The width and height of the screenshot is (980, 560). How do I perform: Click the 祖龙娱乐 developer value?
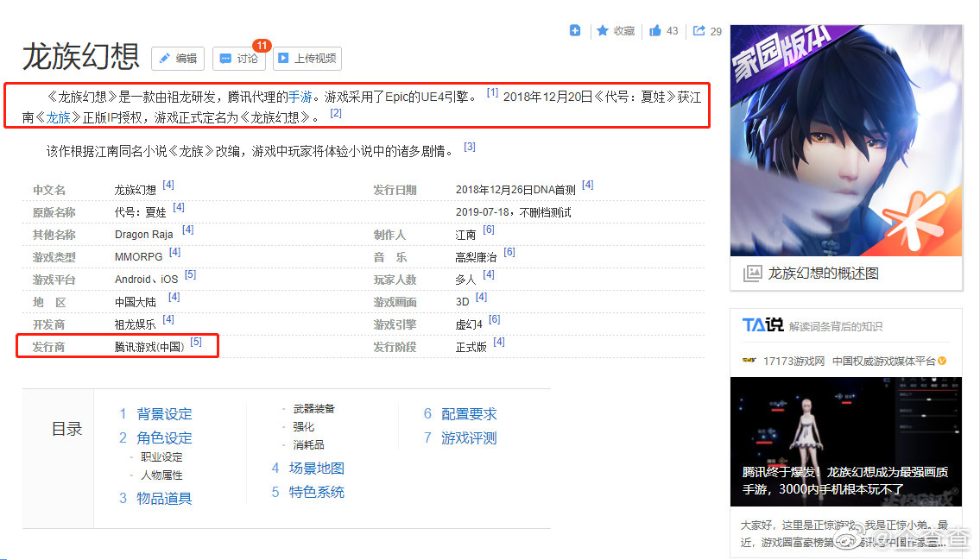135,324
